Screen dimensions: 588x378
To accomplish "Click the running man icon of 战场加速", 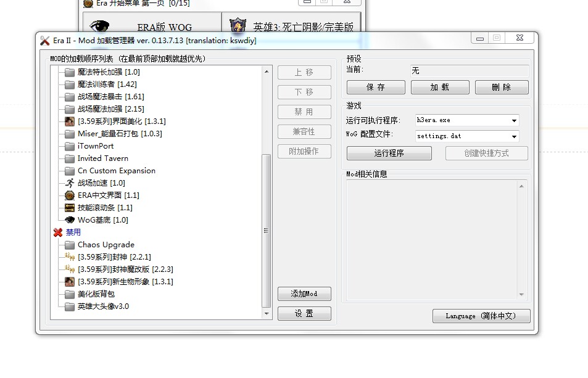I will [69, 183].
